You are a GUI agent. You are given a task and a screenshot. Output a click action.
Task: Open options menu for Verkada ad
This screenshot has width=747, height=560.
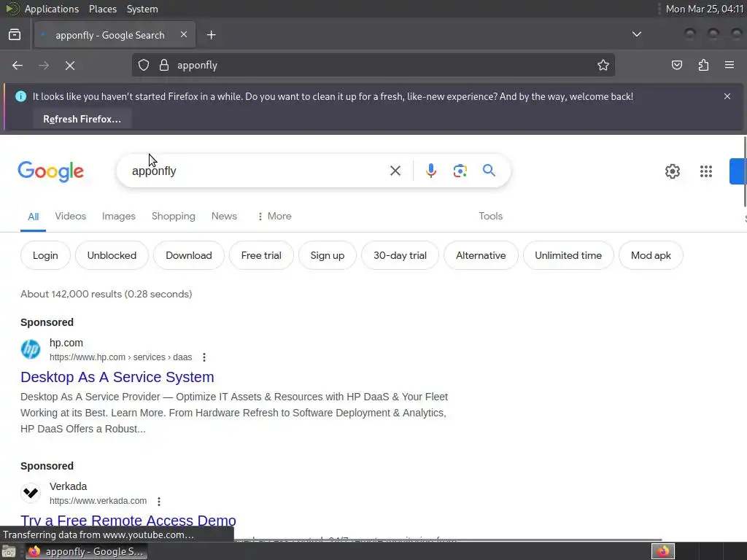(158, 501)
